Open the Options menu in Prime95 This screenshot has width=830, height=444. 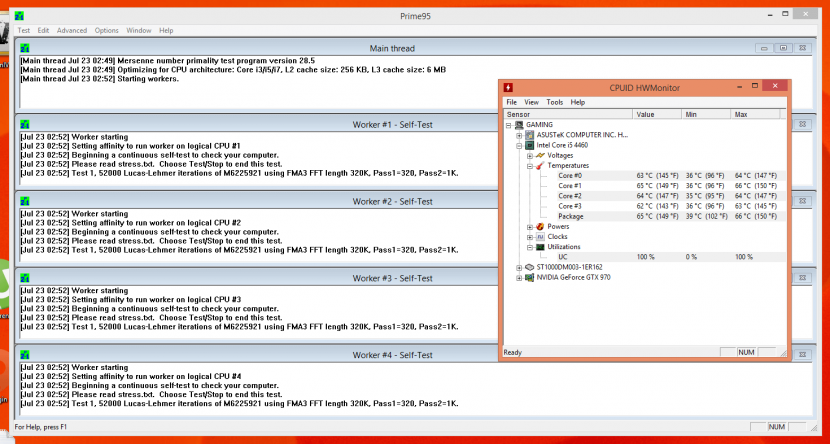pyautogui.click(x=106, y=31)
